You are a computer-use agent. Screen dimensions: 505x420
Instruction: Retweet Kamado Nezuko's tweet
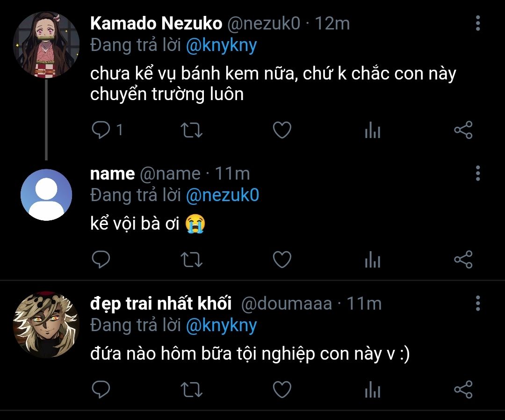191,130
